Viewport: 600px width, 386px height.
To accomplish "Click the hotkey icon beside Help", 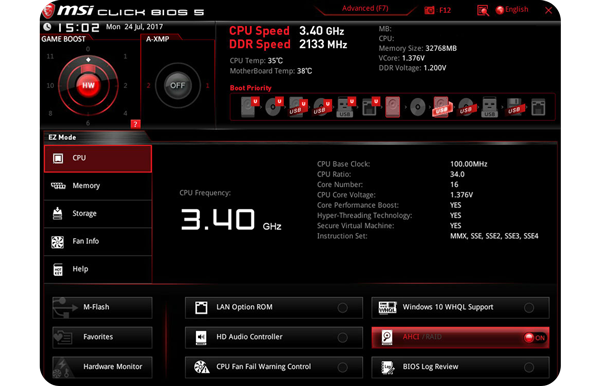I will 58,269.
